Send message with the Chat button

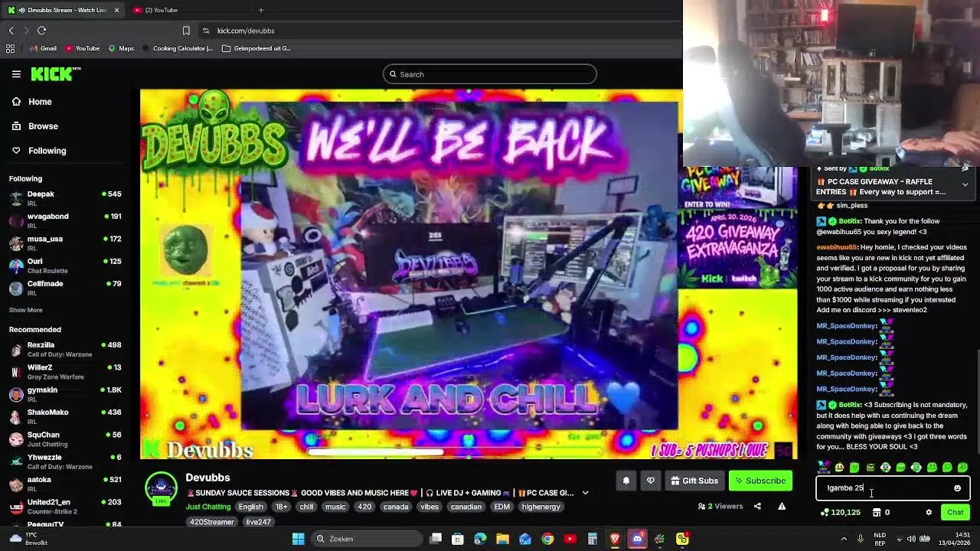point(955,513)
